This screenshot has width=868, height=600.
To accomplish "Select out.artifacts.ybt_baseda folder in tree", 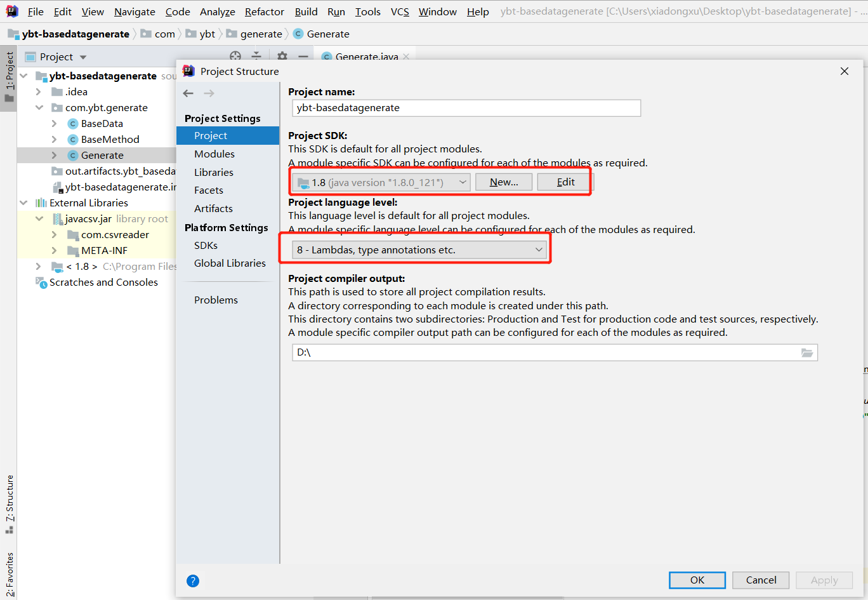I will pyautogui.click(x=113, y=171).
